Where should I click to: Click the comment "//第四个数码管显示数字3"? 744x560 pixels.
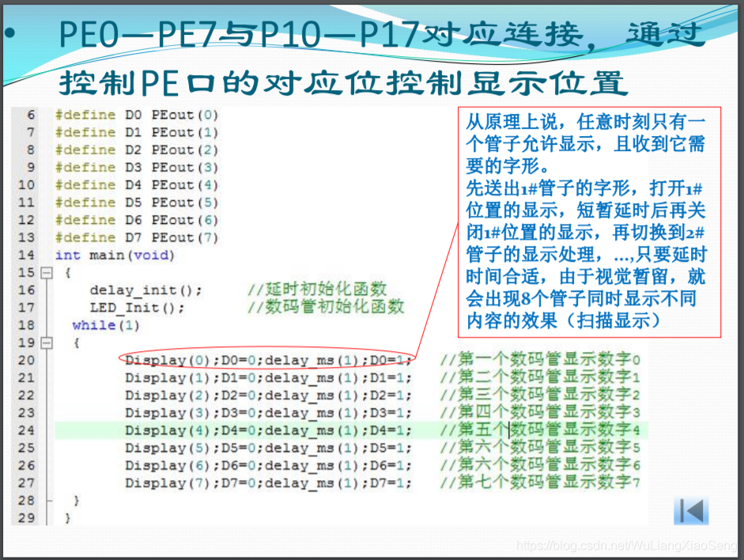click(x=540, y=412)
